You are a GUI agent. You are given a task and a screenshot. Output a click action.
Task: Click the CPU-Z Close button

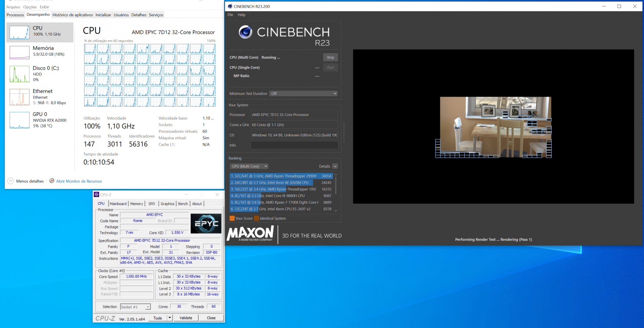click(211, 318)
